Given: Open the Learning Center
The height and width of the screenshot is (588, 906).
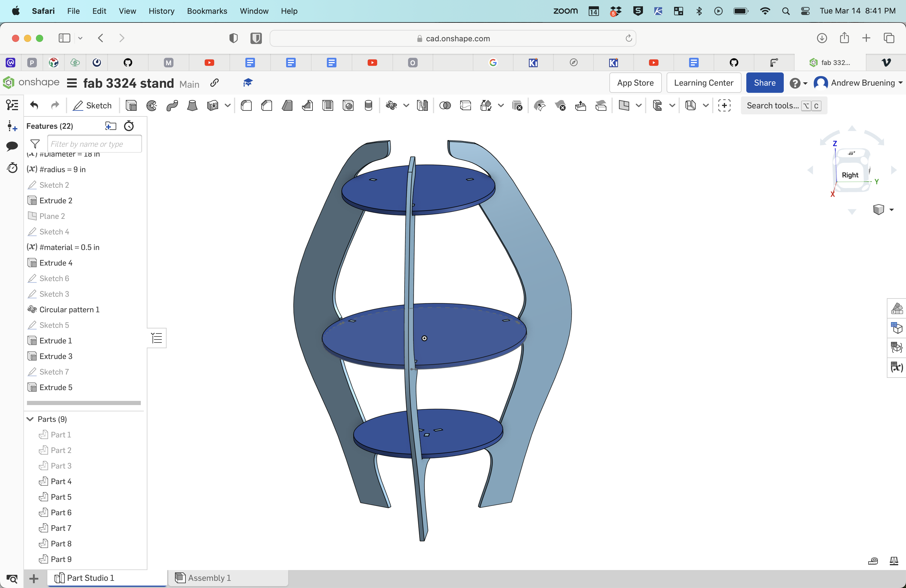Looking at the screenshot, I should (x=703, y=83).
